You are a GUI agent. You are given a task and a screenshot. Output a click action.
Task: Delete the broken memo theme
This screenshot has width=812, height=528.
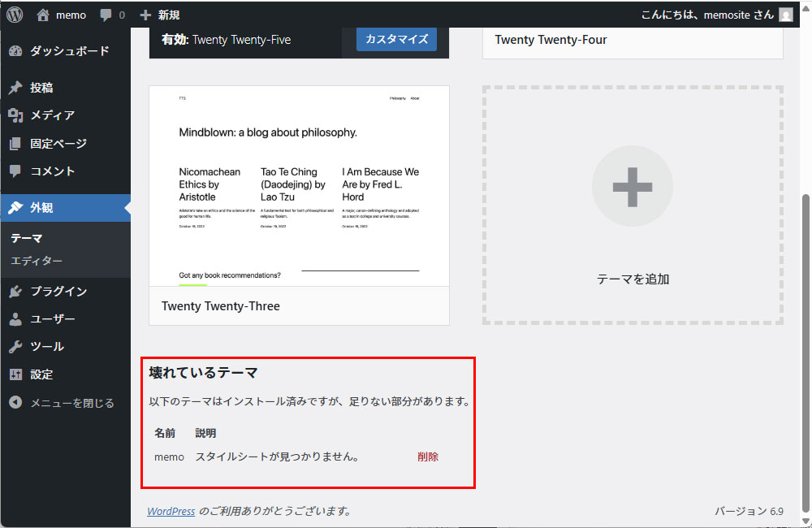pyautogui.click(x=428, y=457)
